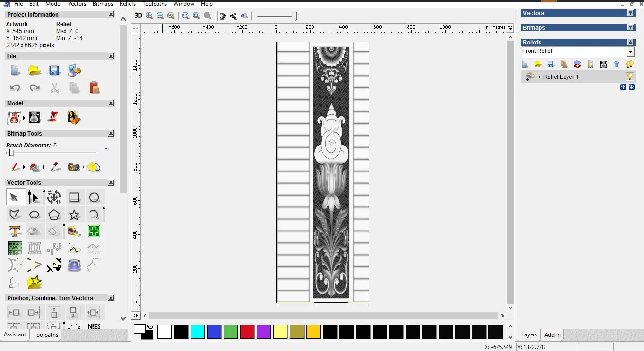The image size is (644, 351).
Task: Switch to the Toolpaths tab
Action: click(45, 335)
